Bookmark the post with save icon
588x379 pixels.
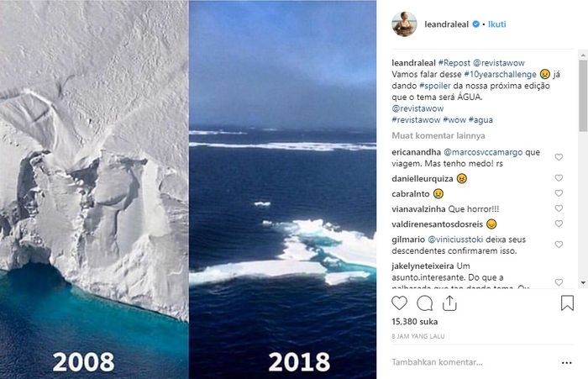(x=567, y=303)
